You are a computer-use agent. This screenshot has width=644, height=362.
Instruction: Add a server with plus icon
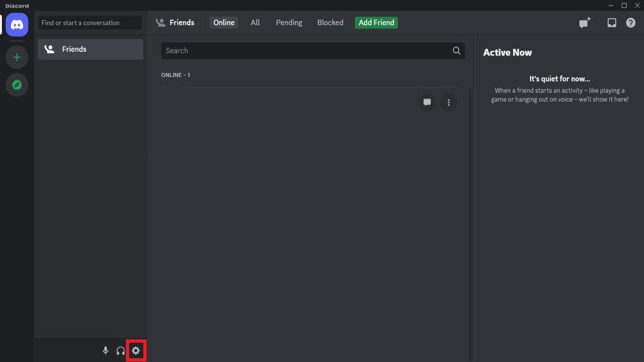coord(17,58)
